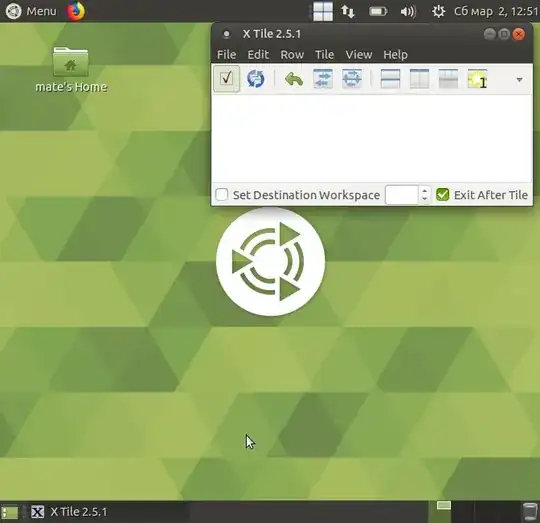Open the Tile menu

[324, 54]
